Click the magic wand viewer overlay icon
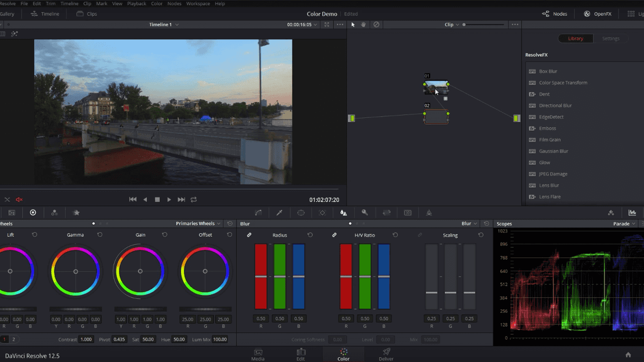The image size is (644, 362). [x=14, y=34]
